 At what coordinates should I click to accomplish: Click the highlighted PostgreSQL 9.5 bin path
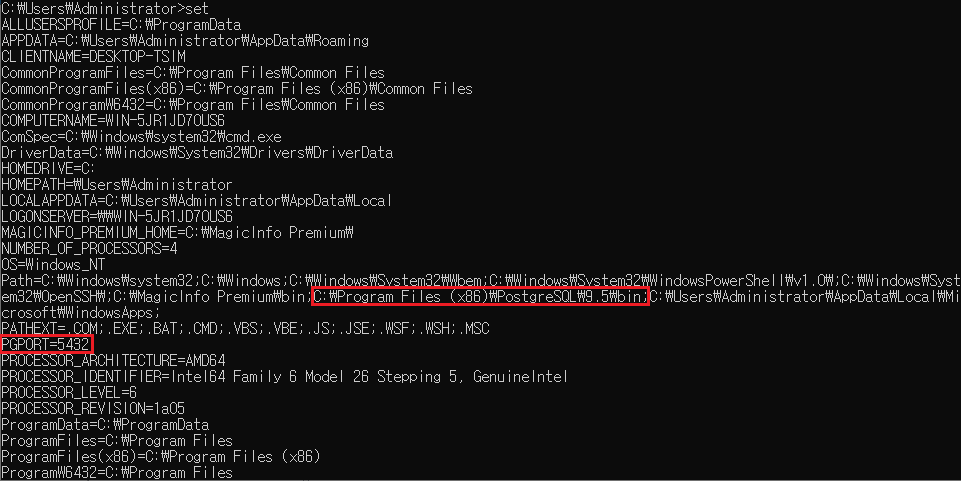point(480,297)
